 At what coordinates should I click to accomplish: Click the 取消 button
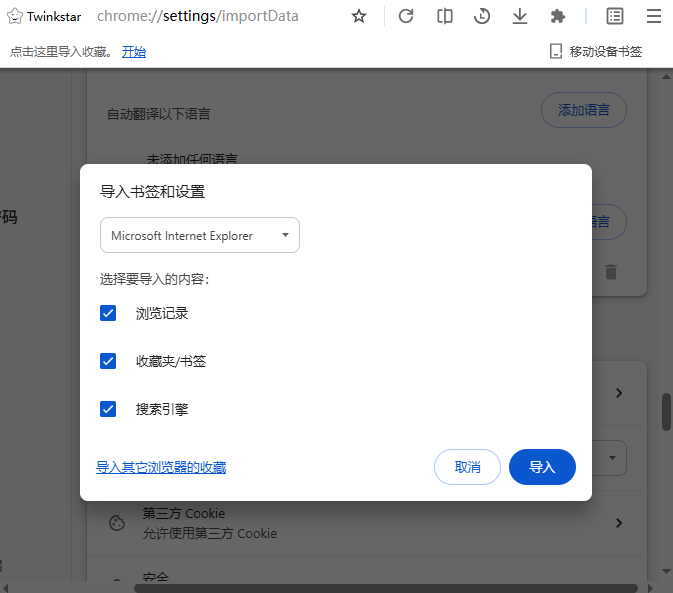467,467
